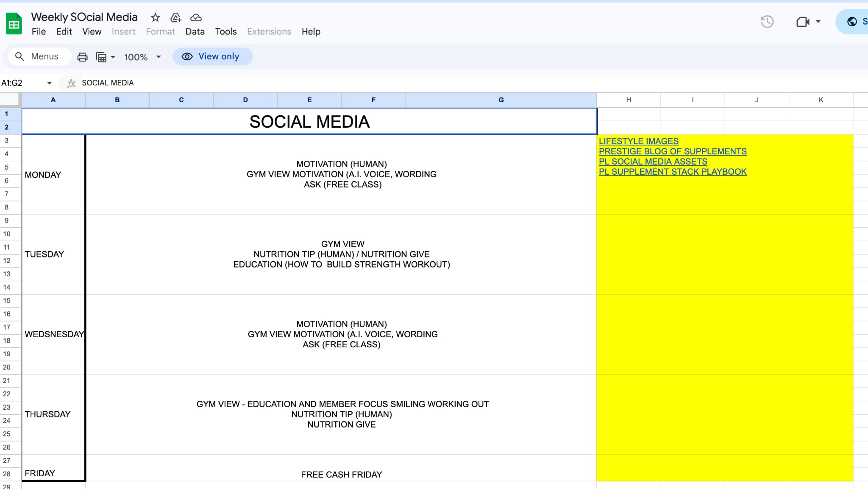This screenshot has height=489, width=868.
Task: Click the View only eye button
Action: pyautogui.click(x=212, y=56)
